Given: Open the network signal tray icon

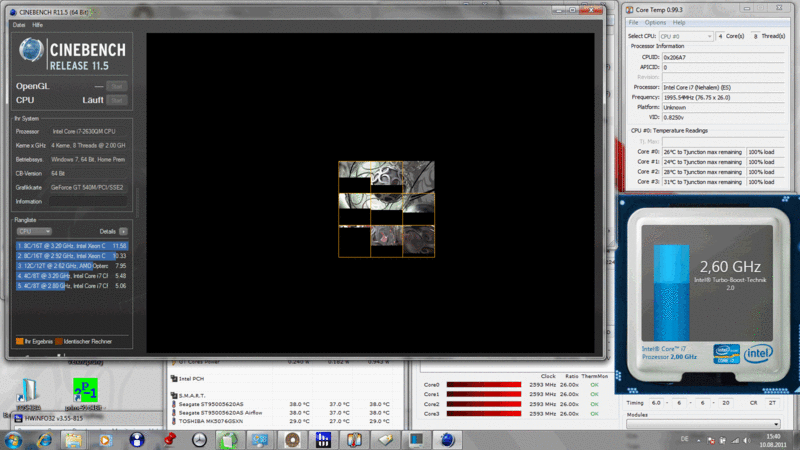Looking at the screenshot, I should [x=735, y=440].
